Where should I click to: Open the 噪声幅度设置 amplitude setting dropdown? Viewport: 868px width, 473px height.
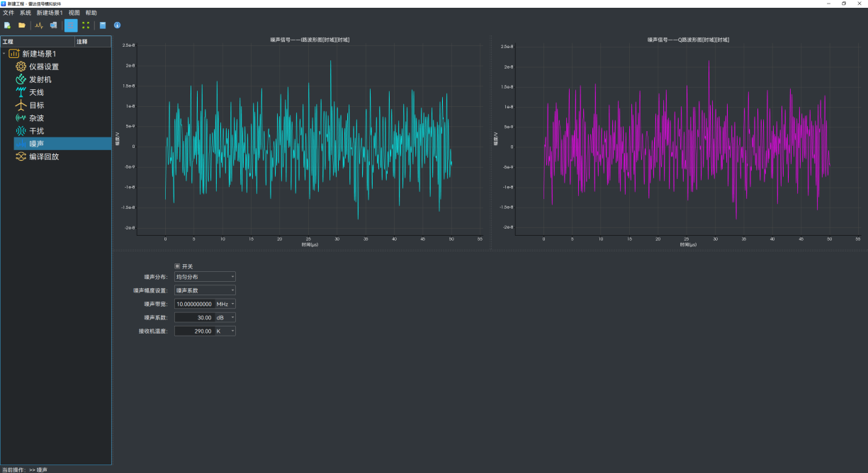pyautogui.click(x=205, y=290)
